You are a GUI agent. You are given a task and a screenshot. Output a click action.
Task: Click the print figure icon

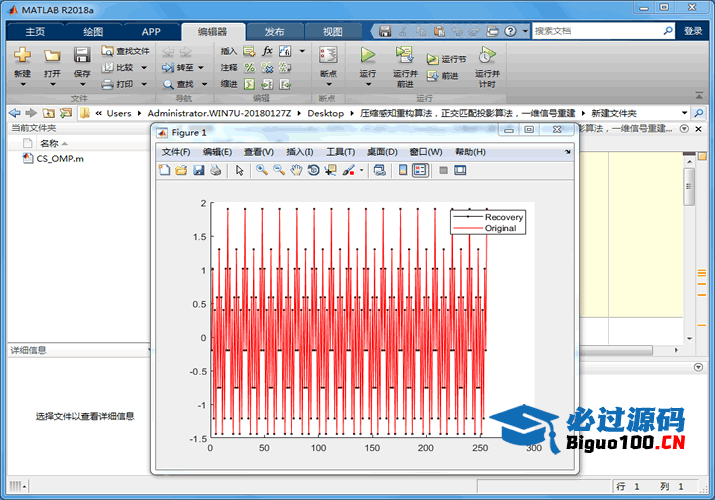215,170
